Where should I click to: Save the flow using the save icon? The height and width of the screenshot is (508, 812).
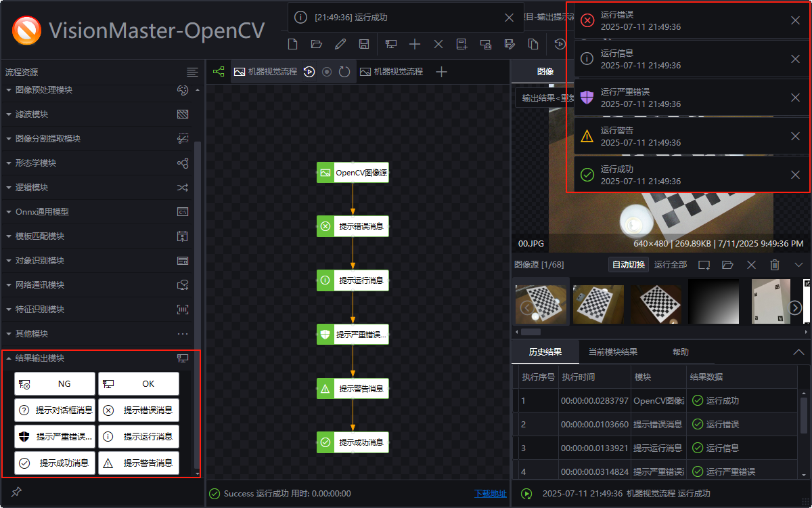(365, 43)
